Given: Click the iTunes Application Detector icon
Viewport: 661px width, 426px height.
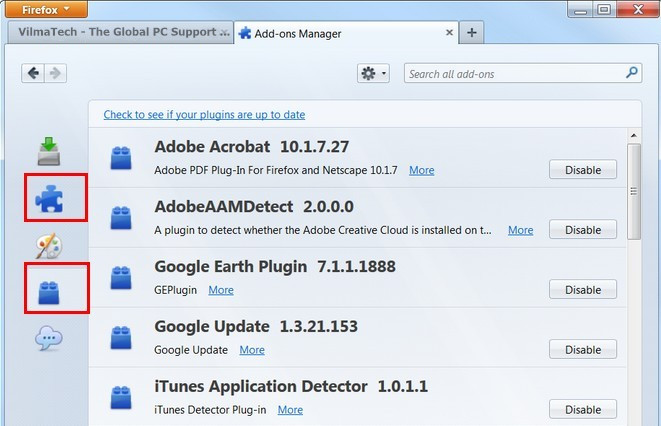Looking at the screenshot, I should pyautogui.click(x=121, y=397).
